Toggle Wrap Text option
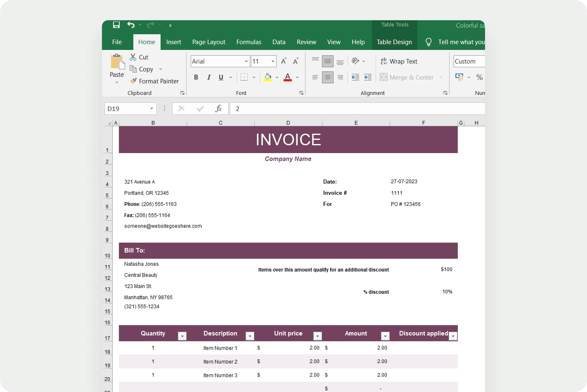 pos(399,61)
